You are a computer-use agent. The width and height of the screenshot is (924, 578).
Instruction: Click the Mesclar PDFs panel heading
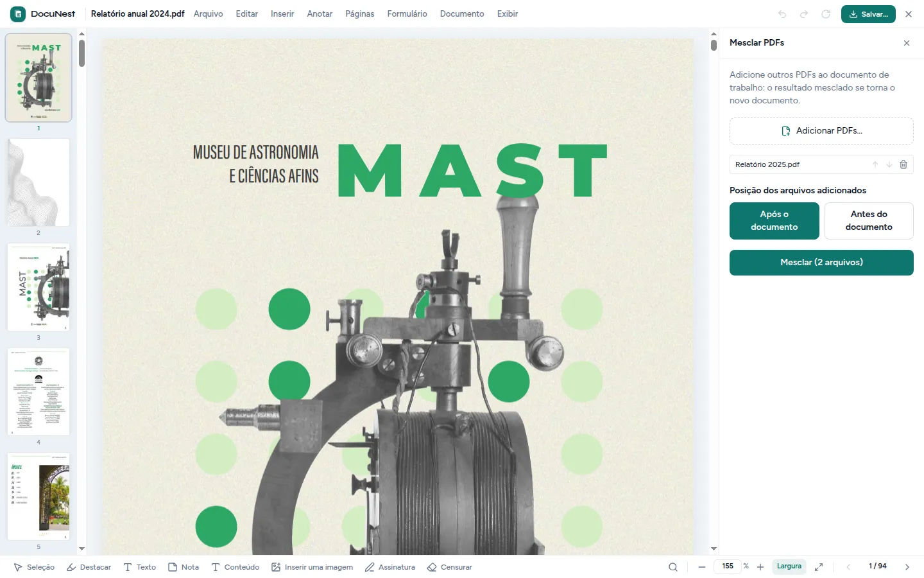[x=757, y=43]
